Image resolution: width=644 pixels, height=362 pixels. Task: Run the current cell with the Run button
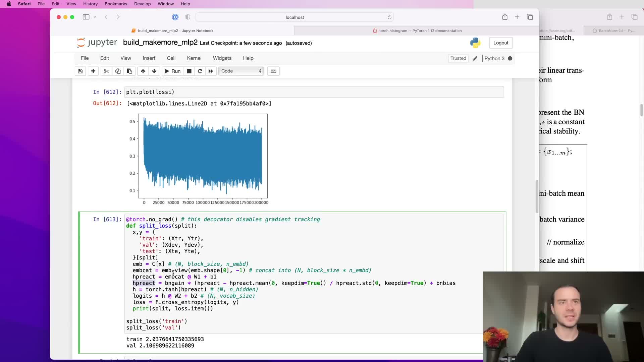tap(172, 71)
